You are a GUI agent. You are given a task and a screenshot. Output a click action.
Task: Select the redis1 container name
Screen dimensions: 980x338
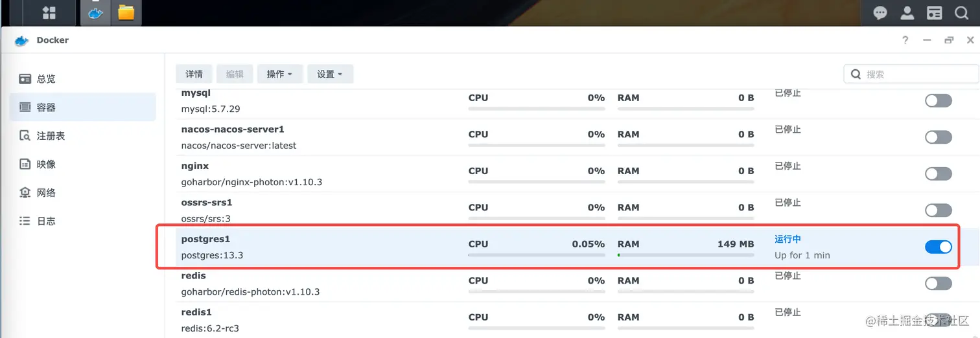(196, 312)
